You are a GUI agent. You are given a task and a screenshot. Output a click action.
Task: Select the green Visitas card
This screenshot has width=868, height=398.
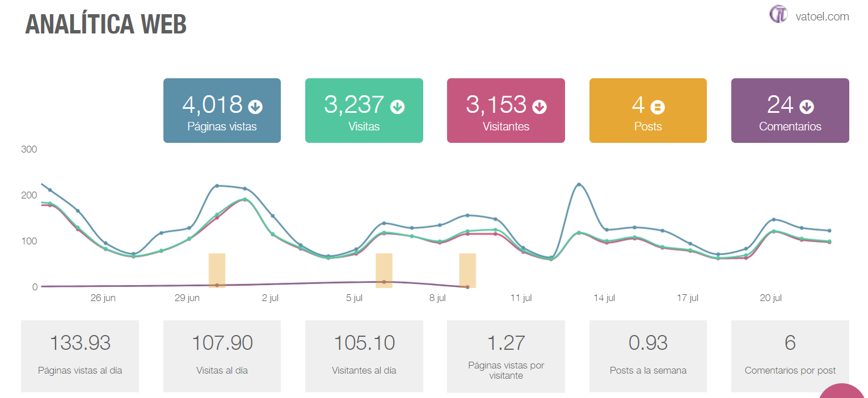point(364,111)
